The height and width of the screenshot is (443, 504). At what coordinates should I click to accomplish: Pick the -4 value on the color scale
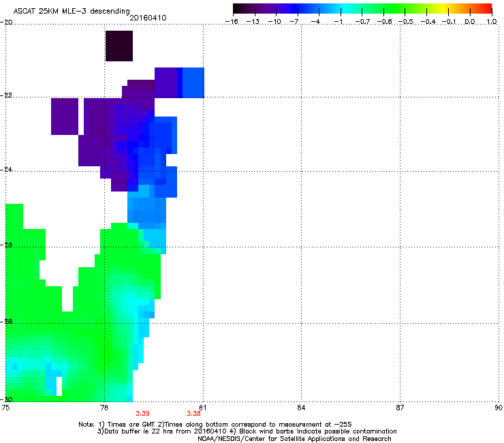click(x=315, y=22)
